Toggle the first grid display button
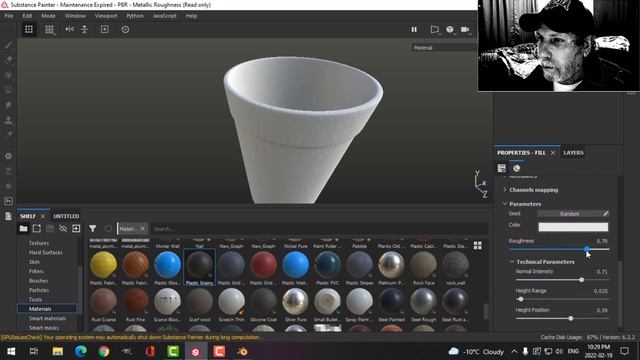This screenshot has height=360, width=640. (29, 29)
